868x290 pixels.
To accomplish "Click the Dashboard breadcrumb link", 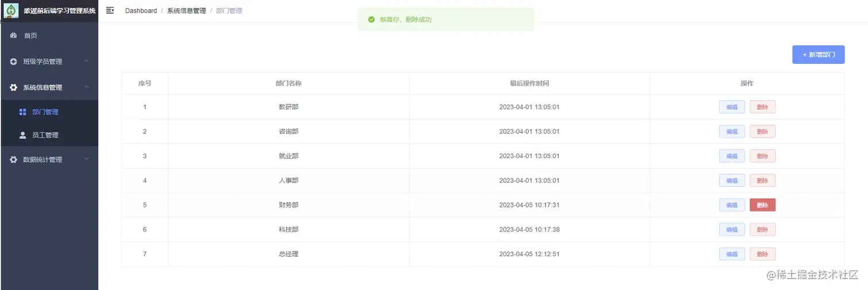I will (141, 11).
